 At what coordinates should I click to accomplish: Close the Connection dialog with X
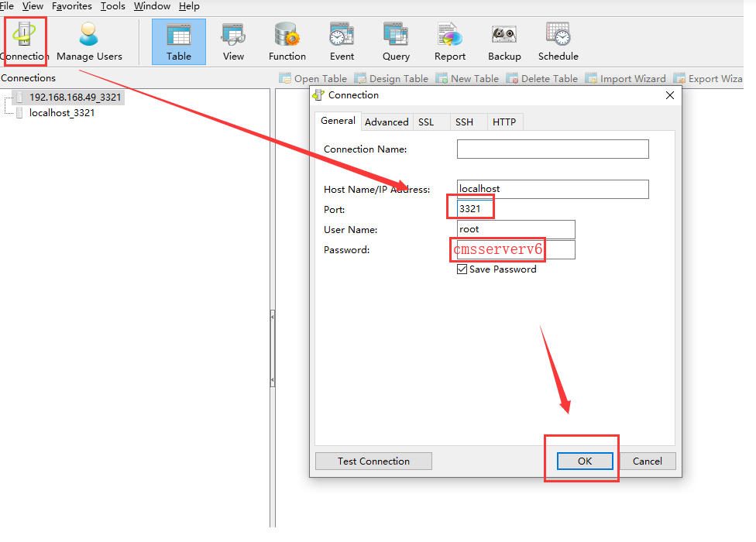(670, 95)
